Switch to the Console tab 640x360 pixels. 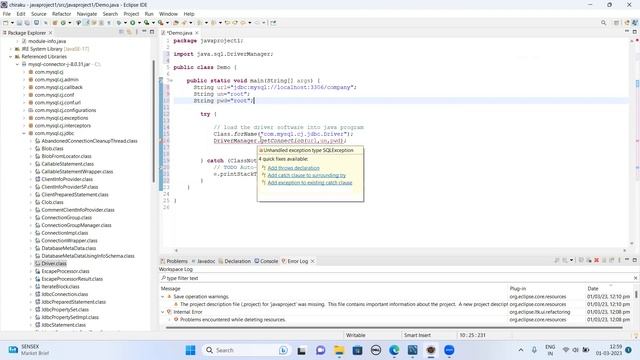pos(266,261)
